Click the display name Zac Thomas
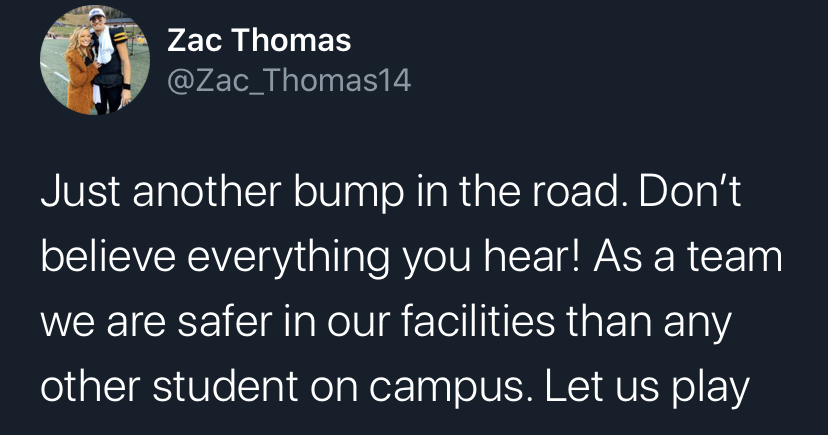 pos(259,41)
